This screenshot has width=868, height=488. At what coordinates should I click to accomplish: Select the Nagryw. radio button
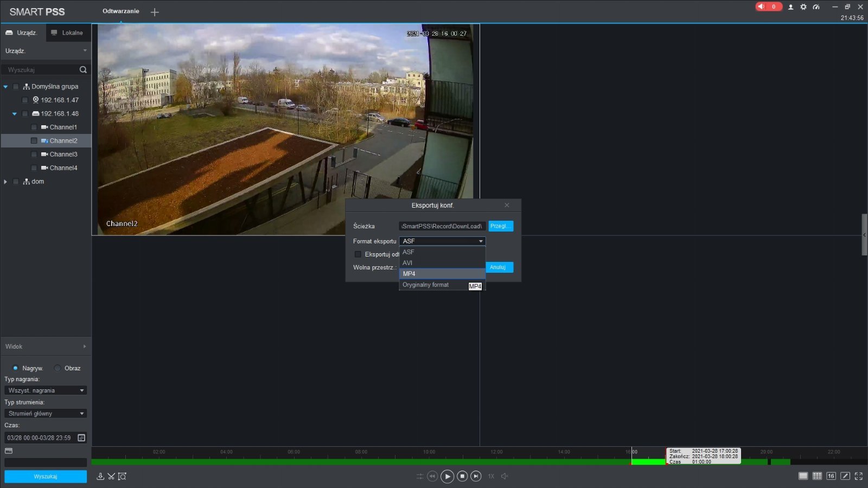(15, 368)
